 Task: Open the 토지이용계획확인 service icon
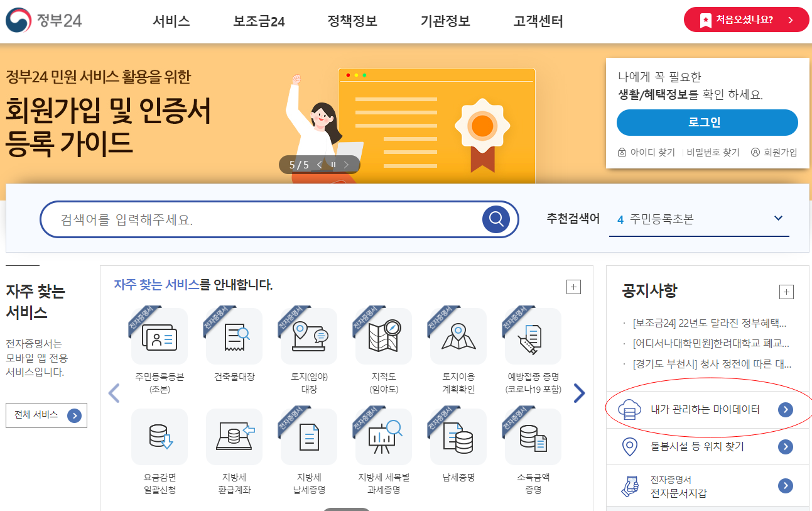point(458,336)
